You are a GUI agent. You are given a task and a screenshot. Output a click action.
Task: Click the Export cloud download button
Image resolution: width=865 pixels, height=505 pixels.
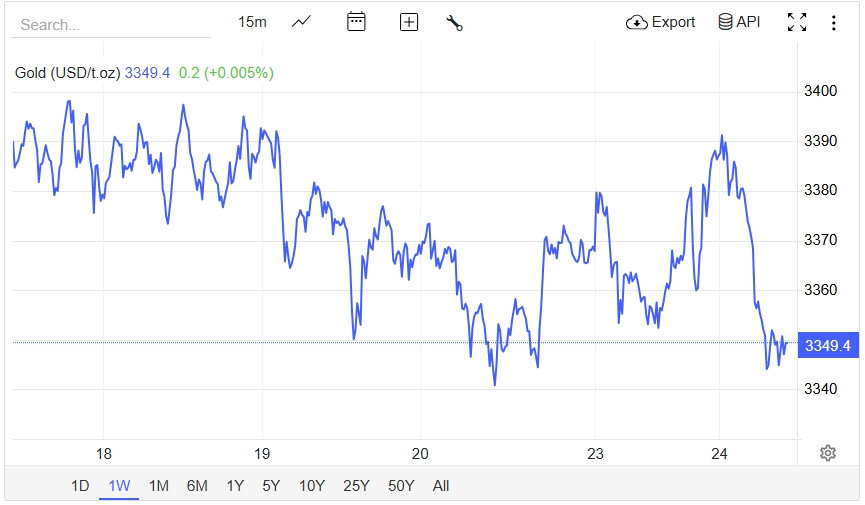660,22
